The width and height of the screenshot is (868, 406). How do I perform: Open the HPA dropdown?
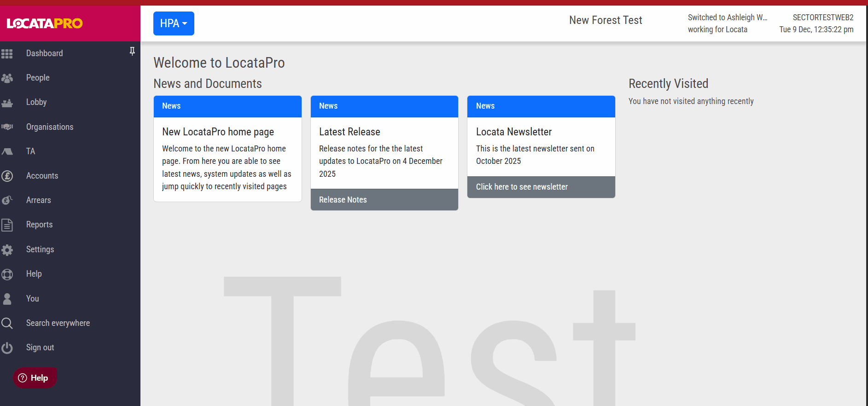pyautogui.click(x=174, y=23)
